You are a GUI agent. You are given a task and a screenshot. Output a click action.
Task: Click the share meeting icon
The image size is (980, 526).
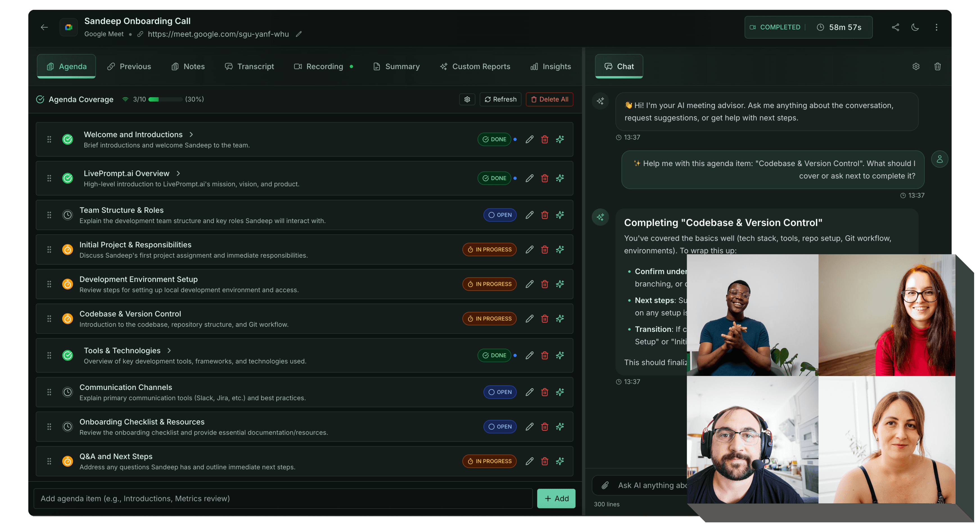point(895,27)
